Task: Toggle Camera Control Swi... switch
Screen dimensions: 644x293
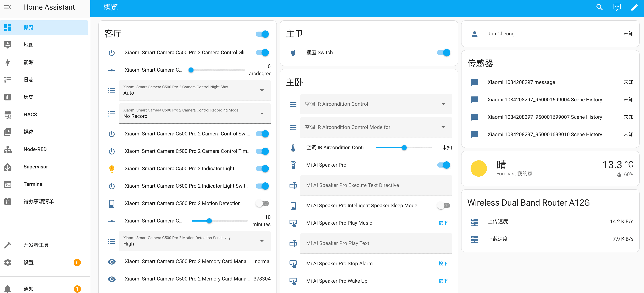Action: click(262, 134)
